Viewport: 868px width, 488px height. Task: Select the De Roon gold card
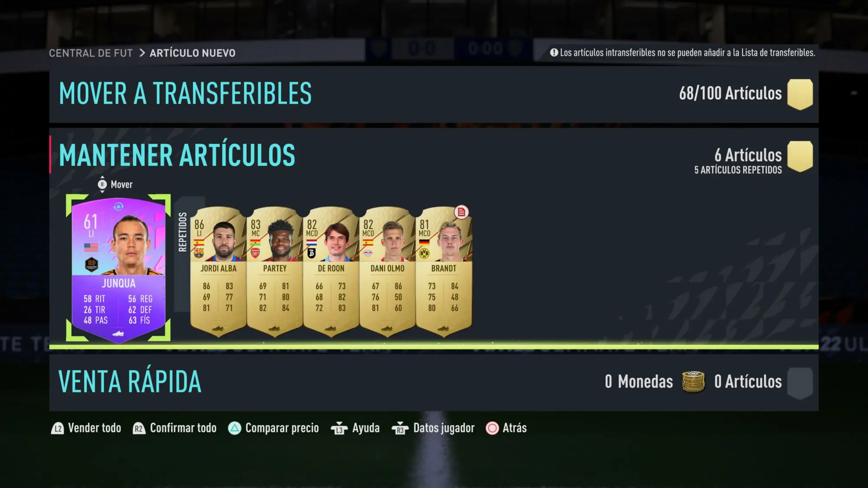(x=331, y=272)
